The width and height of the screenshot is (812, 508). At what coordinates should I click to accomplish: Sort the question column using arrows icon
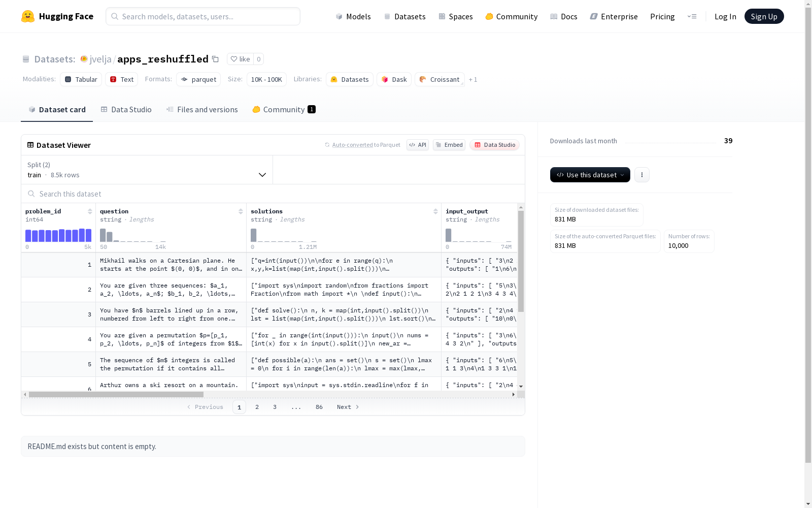coord(241,211)
